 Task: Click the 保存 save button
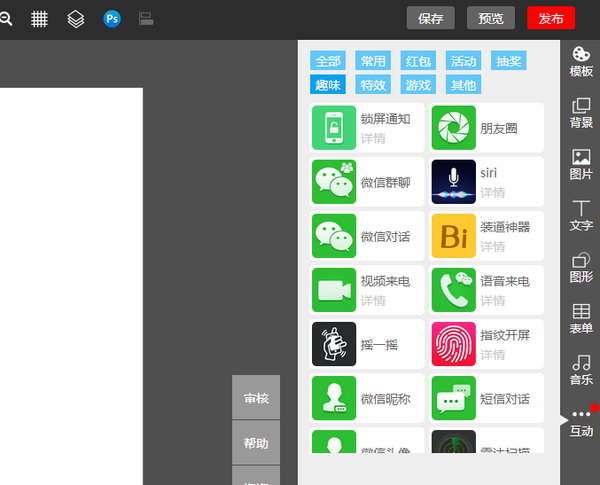[430, 18]
